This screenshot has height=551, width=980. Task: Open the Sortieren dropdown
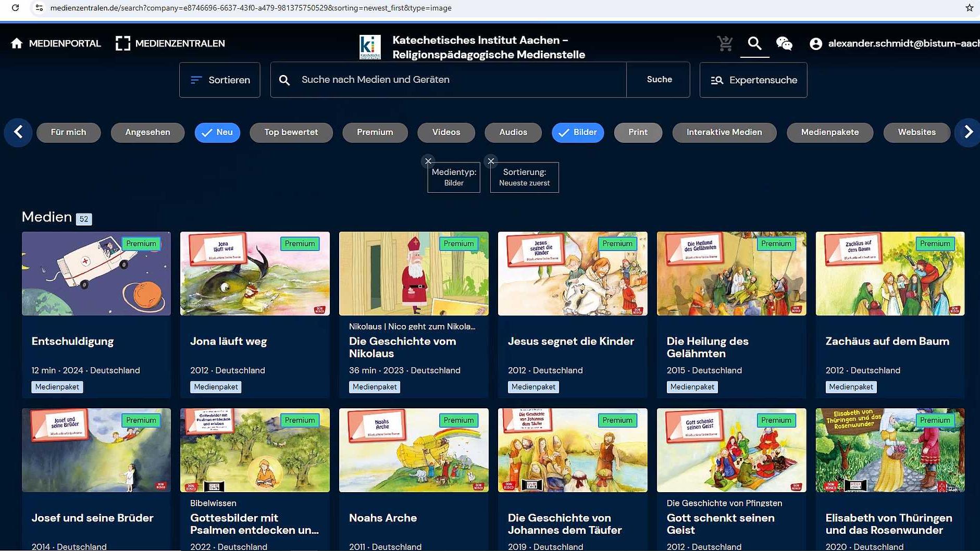[220, 80]
